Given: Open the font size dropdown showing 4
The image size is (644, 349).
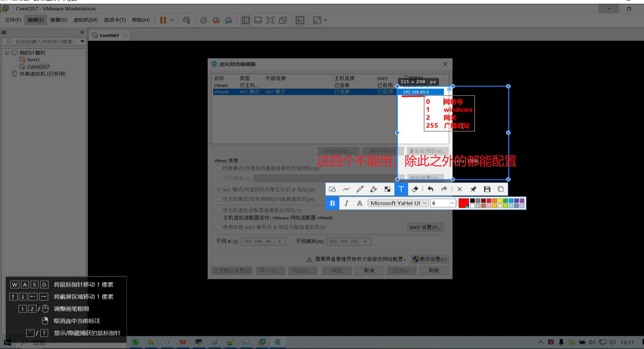Looking at the screenshot, I should pyautogui.click(x=443, y=203).
